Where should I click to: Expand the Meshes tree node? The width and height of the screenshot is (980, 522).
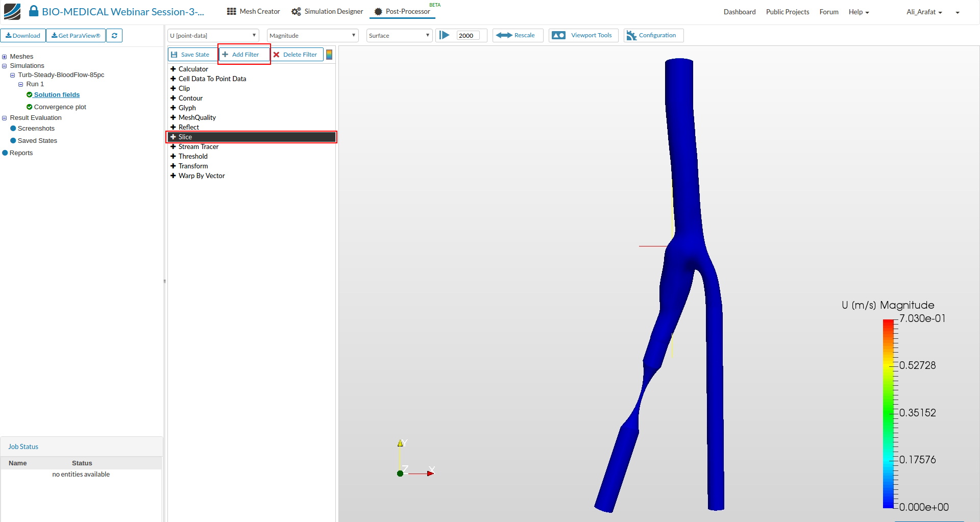[5, 57]
